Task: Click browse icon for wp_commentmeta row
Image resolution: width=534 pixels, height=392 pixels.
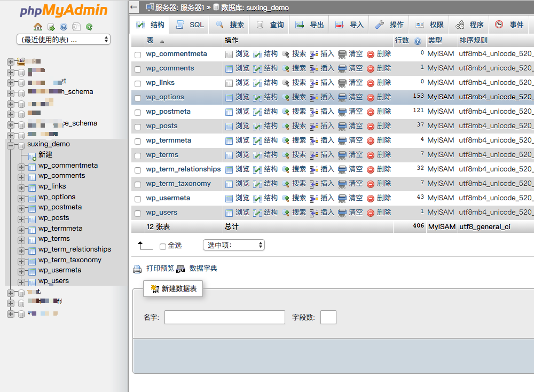Action: 229,54
